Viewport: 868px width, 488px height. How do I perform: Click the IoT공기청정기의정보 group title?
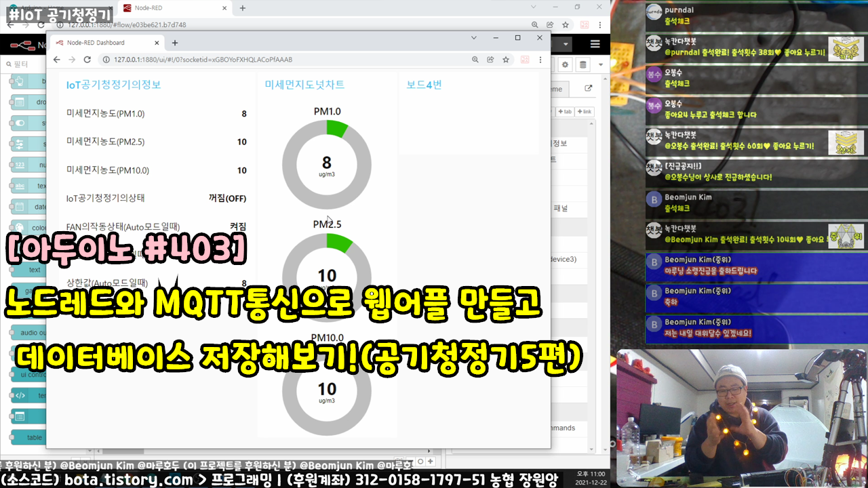pos(114,85)
